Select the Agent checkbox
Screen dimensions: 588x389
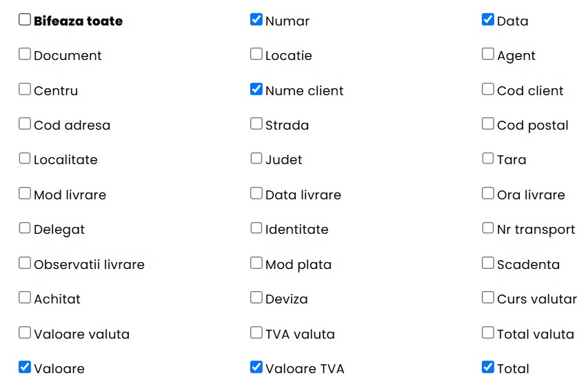[x=488, y=54]
